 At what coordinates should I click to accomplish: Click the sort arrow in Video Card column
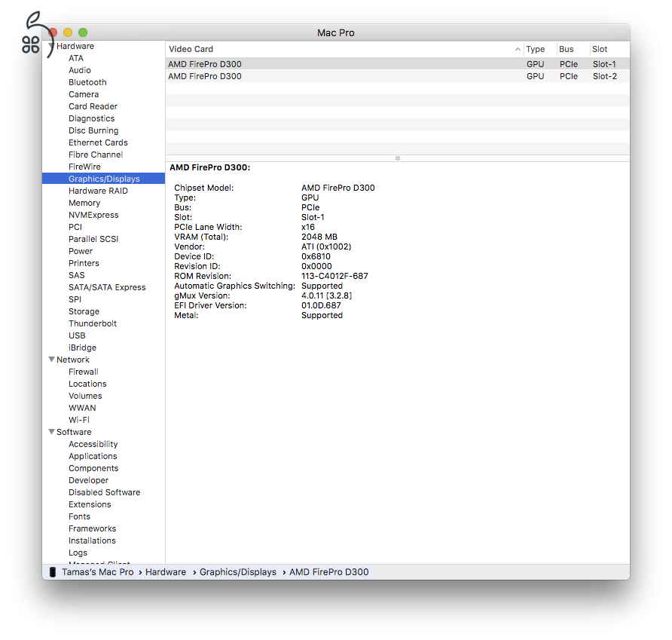point(518,50)
